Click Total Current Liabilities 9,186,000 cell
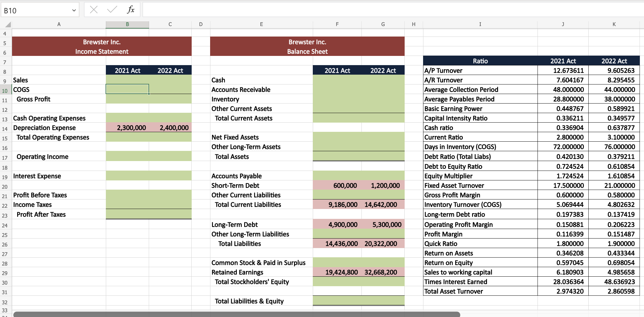644x317 pixels. coord(337,205)
